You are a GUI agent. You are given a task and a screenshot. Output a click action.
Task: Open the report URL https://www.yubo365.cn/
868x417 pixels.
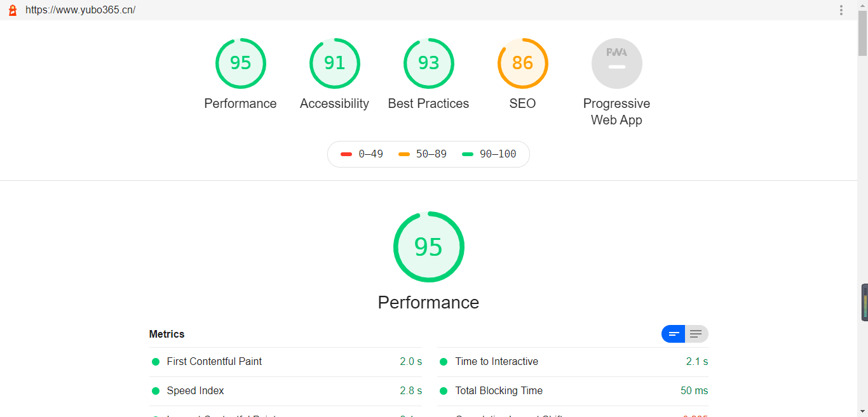click(81, 10)
